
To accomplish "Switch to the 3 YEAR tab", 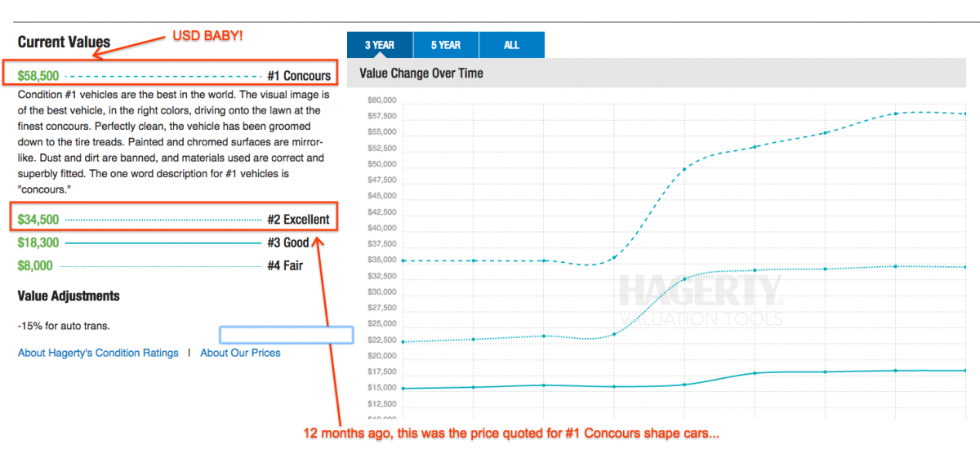I will (380, 45).
